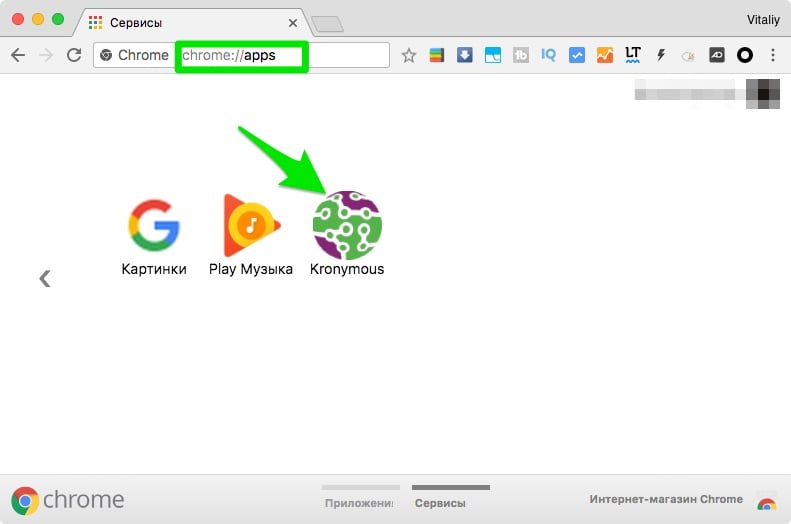Open a new tab next to Сервисы
The width and height of the screenshot is (791, 524).
(x=327, y=23)
